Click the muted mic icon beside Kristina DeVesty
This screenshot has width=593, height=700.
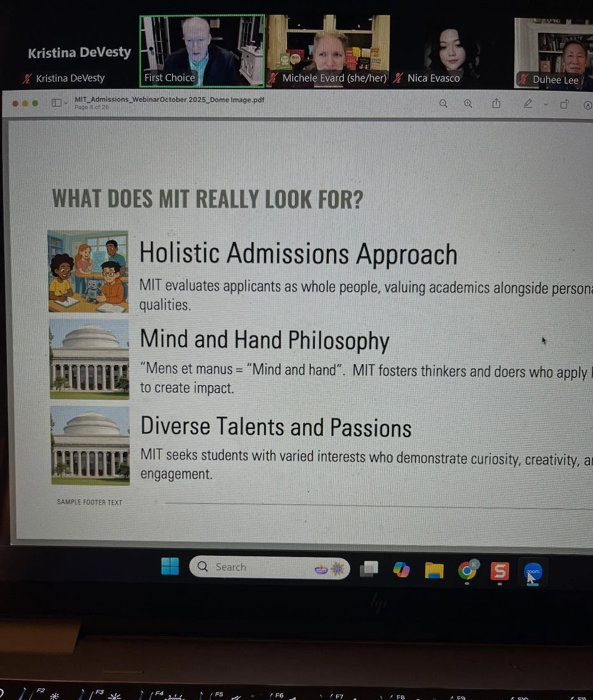click(27, 79)
